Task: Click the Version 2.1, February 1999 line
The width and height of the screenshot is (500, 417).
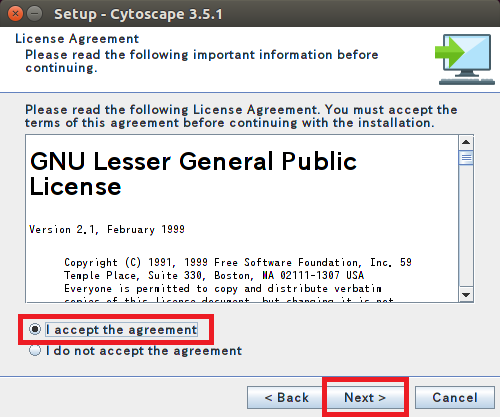Action: pos(107,229)
